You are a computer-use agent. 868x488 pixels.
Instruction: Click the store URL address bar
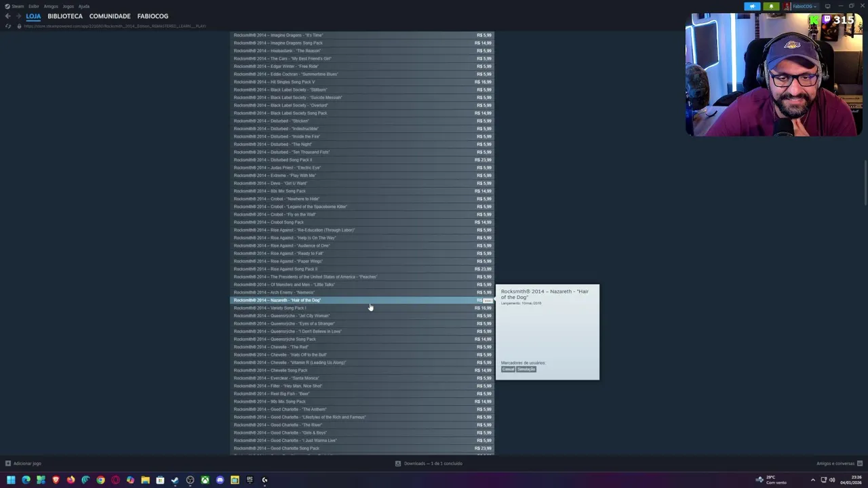point(115,26)
